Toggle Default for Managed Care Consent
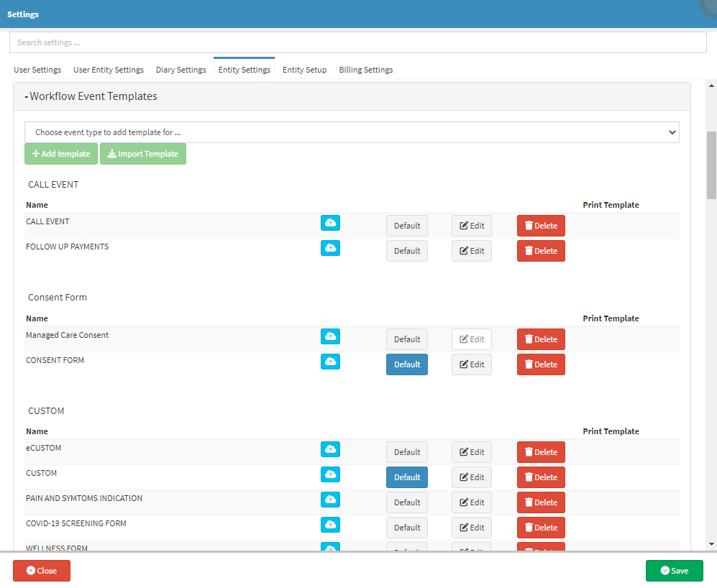The height and width of the screenshot is (588, 717). [406, 339]
